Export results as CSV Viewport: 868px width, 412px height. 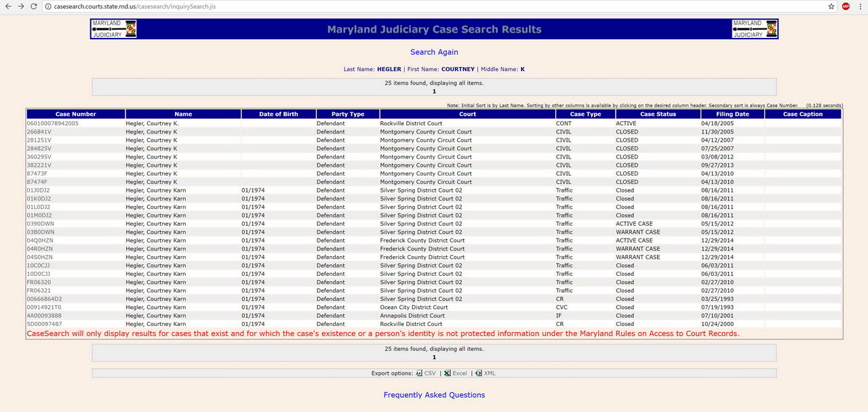click(x=426, y=373)
